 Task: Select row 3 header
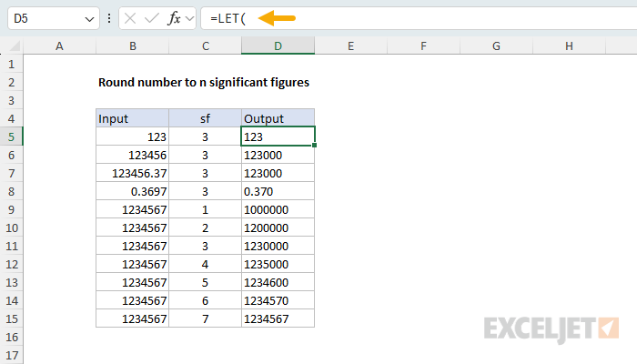(x=11, y=100)
